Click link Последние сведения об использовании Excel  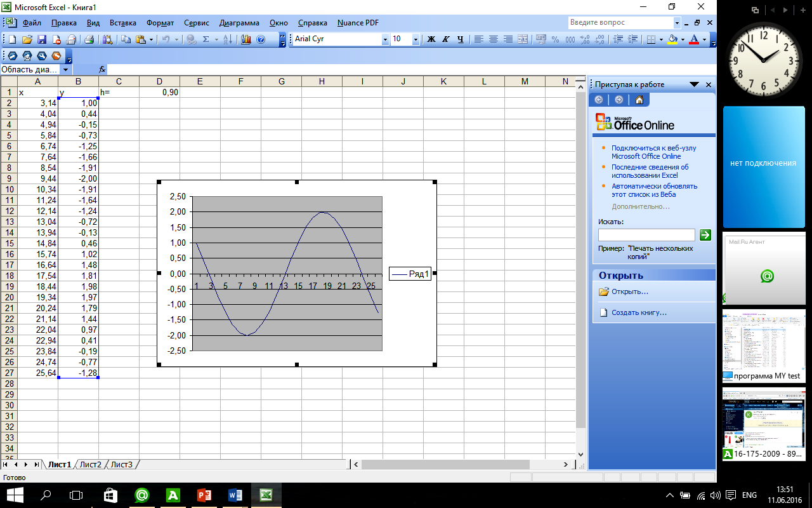click(x=650, y=171)
